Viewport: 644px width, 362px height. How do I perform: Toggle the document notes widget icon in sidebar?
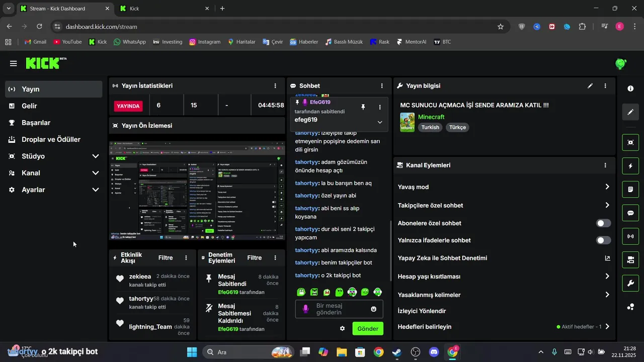pyautogui.click(x=630, y=190)
